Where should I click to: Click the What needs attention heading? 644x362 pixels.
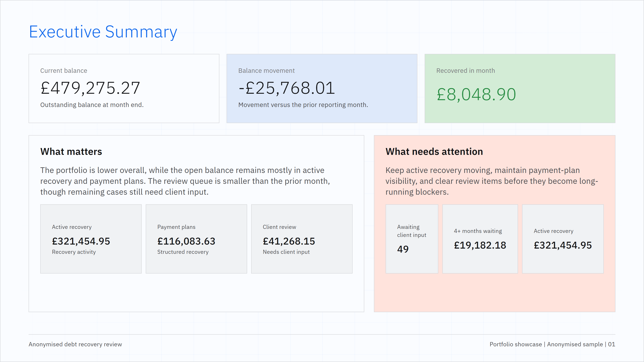coord(434,152)
